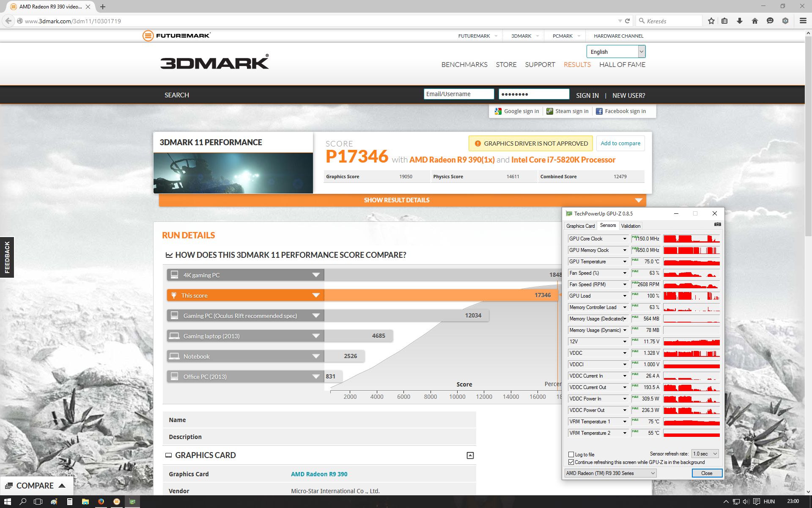Bookmark this page with the star icon
Image resolution: width=812 pixels, height=508 pixels.
711,21
